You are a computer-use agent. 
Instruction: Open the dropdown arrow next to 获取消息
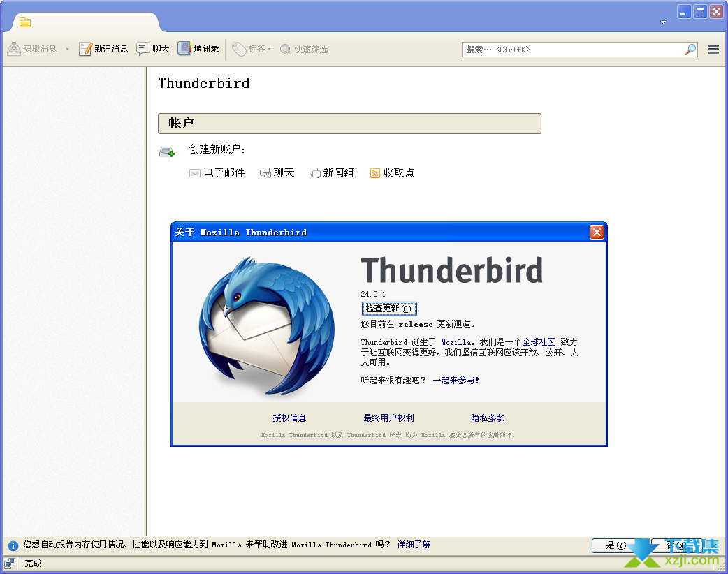tap(67, 49)
